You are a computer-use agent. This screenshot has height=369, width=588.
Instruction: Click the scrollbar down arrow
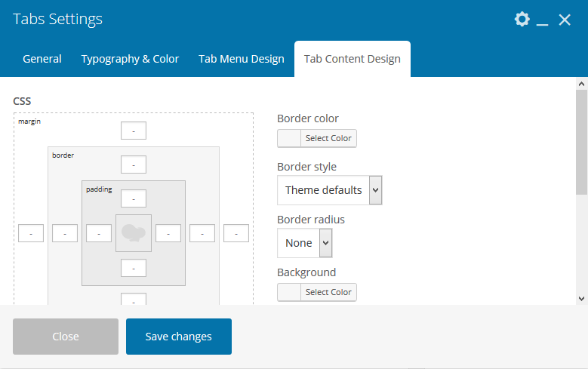click(x=581, y=298)
